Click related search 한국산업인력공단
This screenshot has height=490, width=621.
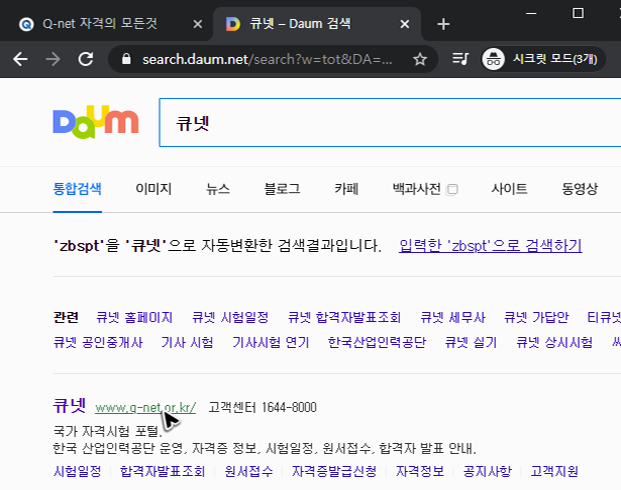coord(377,342)
